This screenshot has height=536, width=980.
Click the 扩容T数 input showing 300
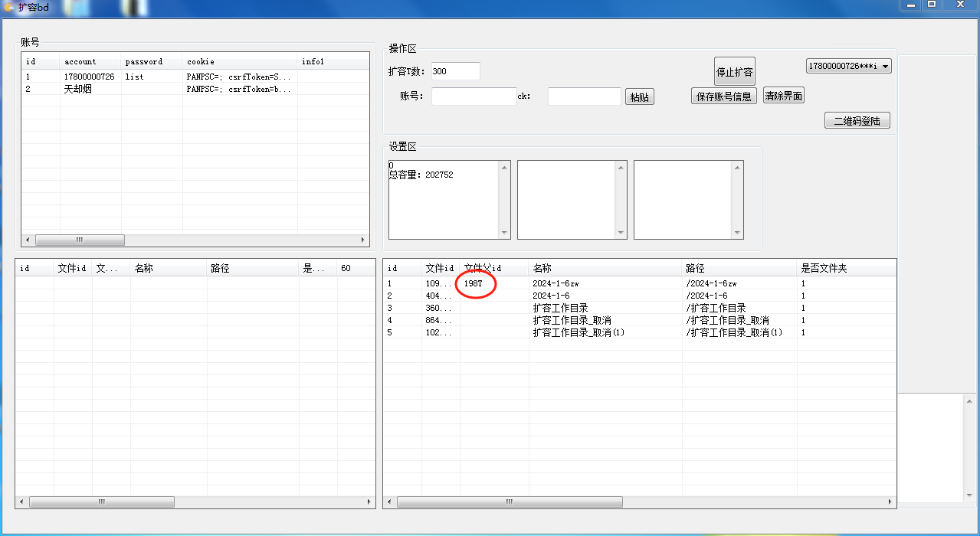[455, 70]
